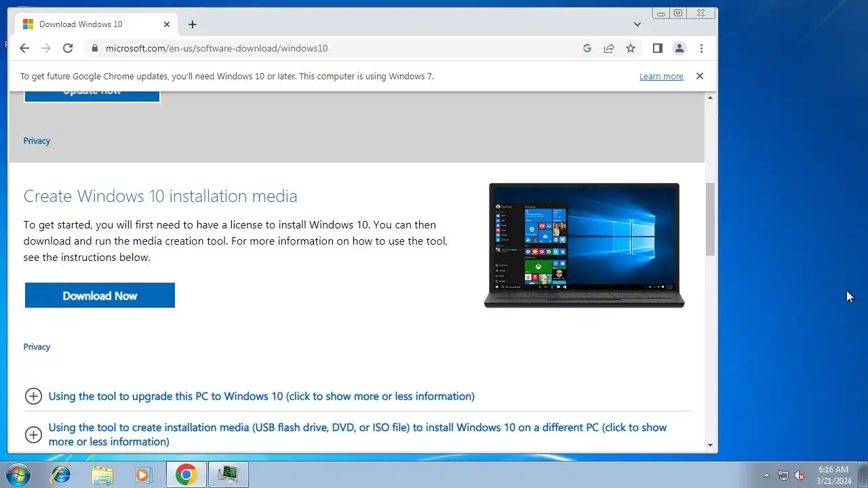Open Windows Media Player from taskbar
The height and width of the screenshot is (488, 868).
coord(143,474)
